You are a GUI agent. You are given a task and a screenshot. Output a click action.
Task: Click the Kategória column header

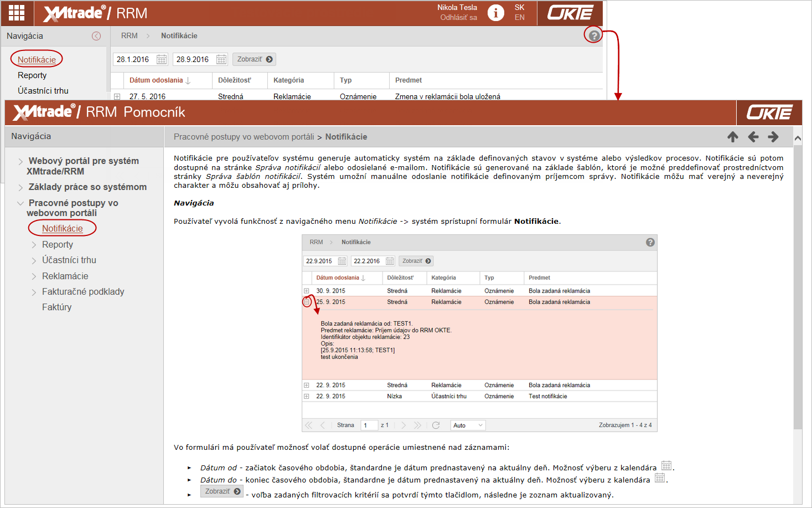point(288,80)
